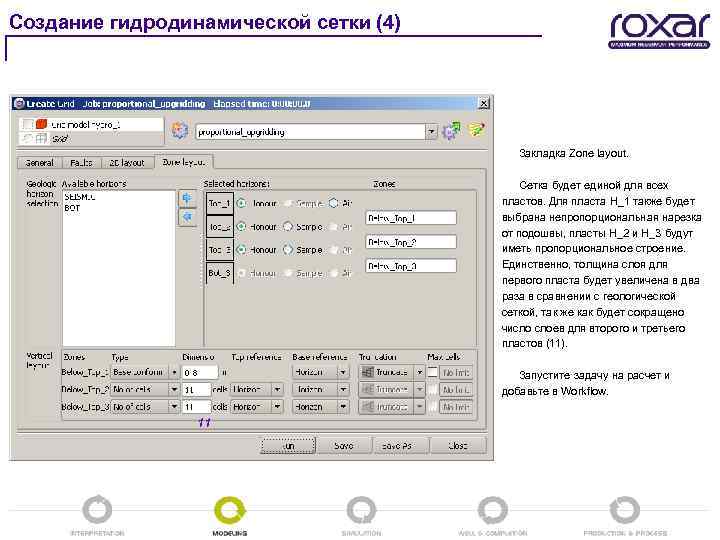This screenshot has width=720, height=540.
Task: Click the Top_3 horizon button
Action: (219, 250)
